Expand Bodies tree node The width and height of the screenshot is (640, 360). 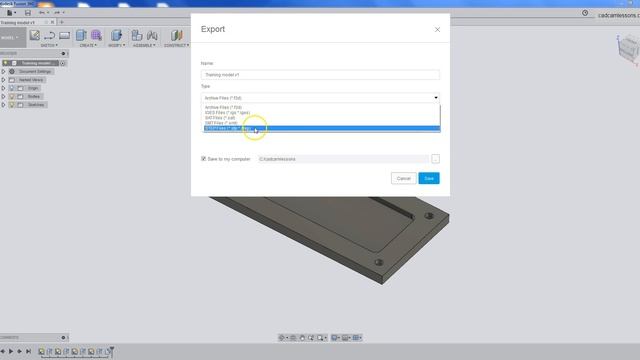4,96
